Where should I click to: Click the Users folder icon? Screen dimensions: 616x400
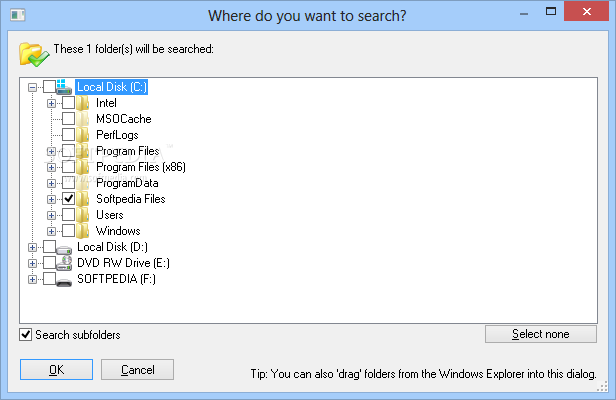click(85, 215)
